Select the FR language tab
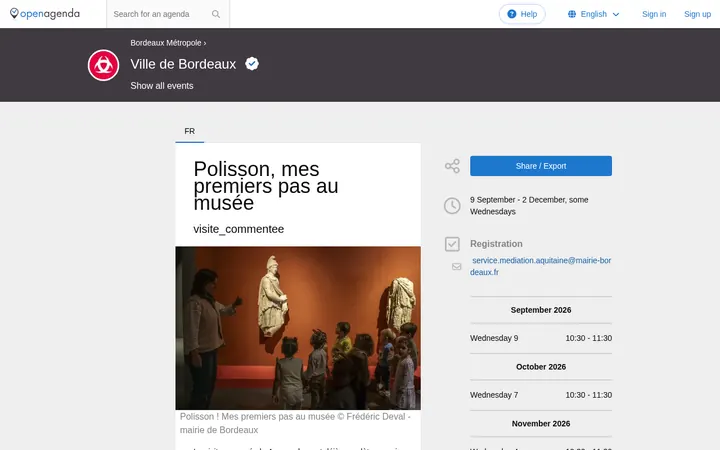This screenshot has height=450, width=720. [190, 131]
